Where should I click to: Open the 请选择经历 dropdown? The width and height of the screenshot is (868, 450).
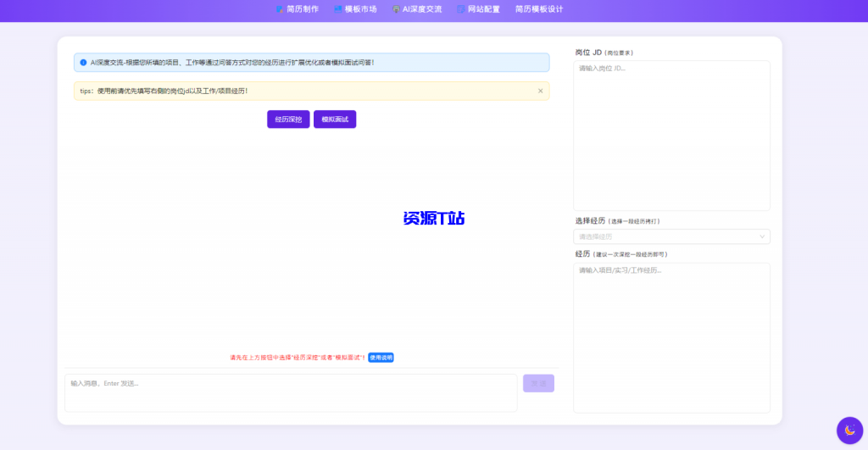pos(671,236)
